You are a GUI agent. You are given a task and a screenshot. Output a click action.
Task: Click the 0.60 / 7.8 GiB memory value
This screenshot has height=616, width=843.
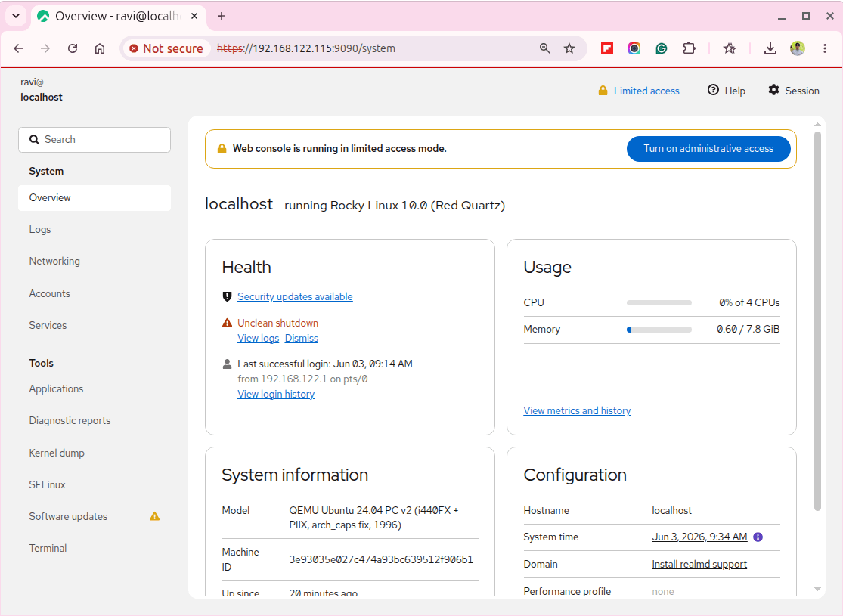pyautogui.click(x=748, y=329)
